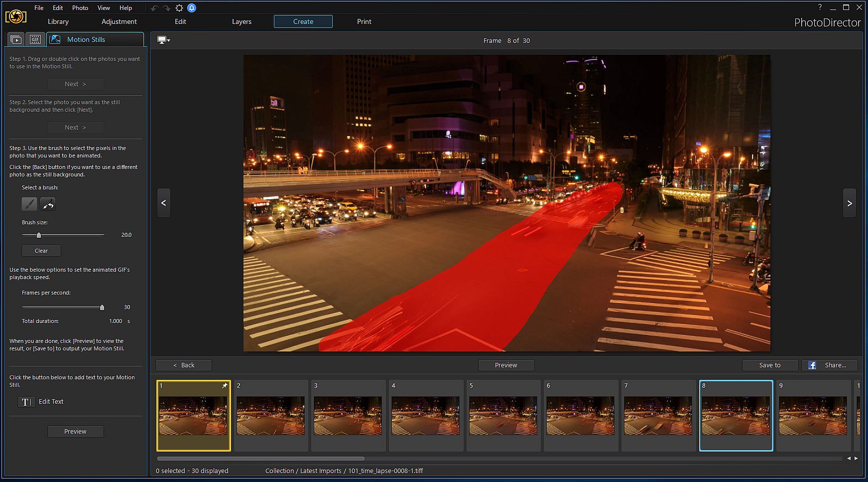Open preferences via the gear icon
Viewport: 868px width, 482px height.
(179, 8)
